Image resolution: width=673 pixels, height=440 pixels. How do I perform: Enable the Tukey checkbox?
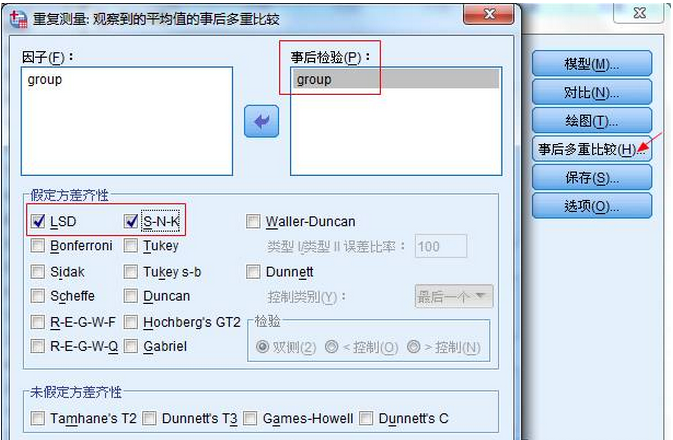pyautogui.click(x=132, y=246)
